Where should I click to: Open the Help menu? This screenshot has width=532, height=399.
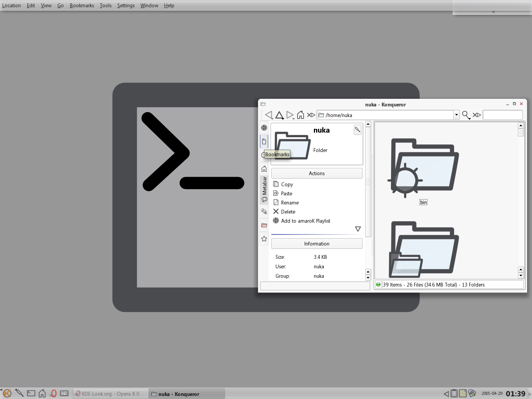click(x=169, y=5)
